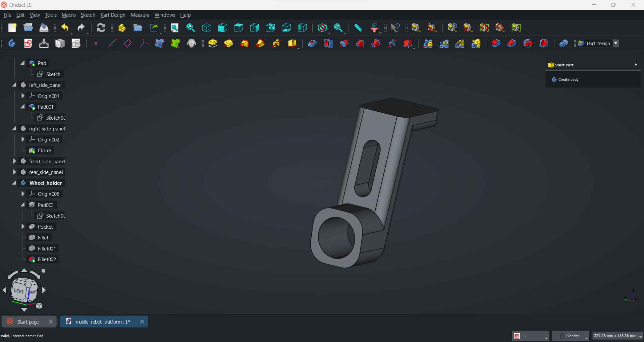
Task: Click the Mirrored feature icon
Action: 428,44
